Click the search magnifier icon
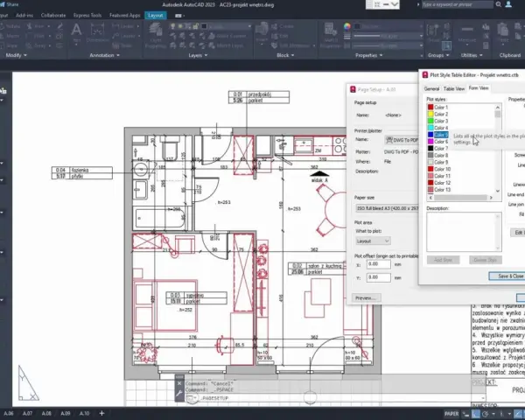525x420 pixels. [x=498, y=4]
